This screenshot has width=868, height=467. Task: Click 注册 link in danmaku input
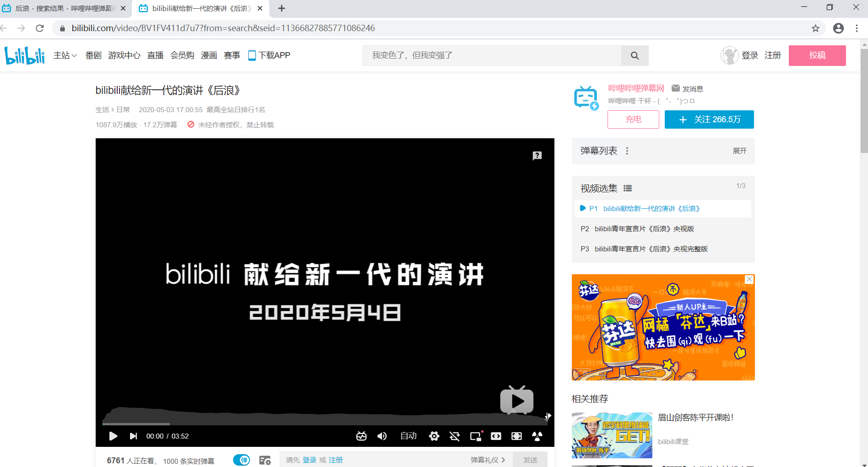tap(336, 460)
